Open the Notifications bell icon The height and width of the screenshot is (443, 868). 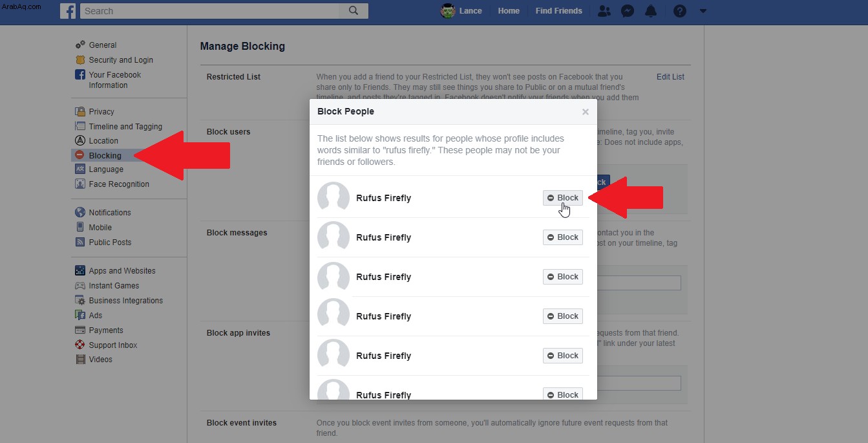(651, 11)
